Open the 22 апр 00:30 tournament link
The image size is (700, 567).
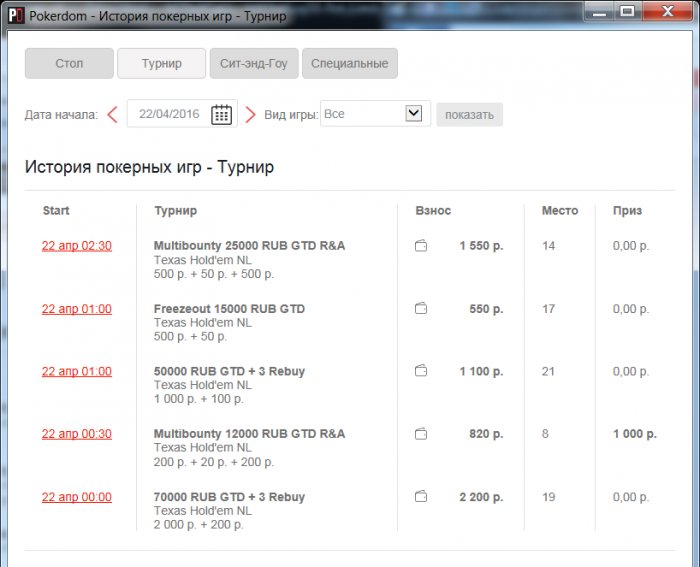pos(77,434)
